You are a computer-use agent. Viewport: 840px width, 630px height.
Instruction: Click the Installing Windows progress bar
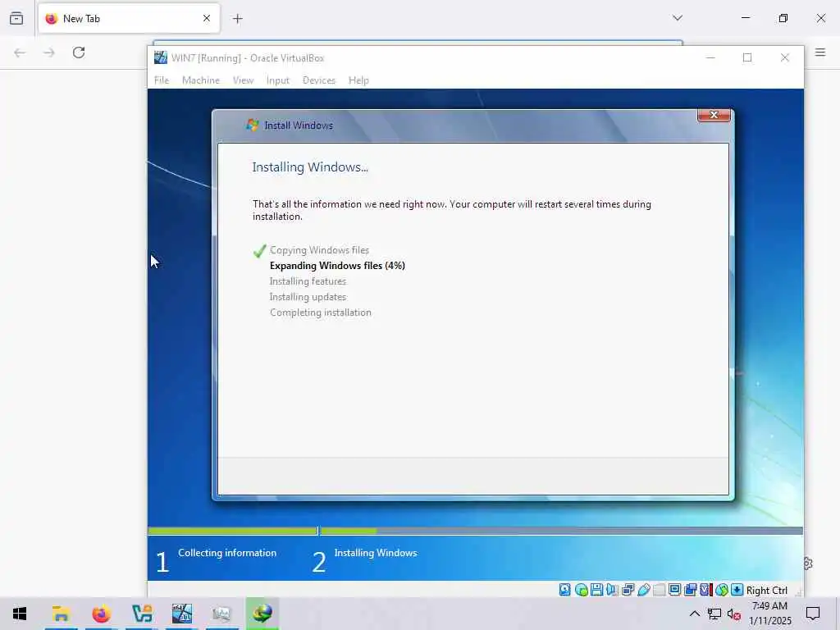pyautogui.click(x=561, y=531)
